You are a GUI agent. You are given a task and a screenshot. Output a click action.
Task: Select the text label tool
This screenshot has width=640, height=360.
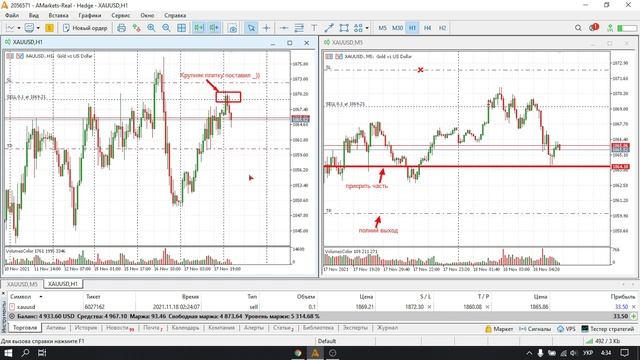point(314,28)
